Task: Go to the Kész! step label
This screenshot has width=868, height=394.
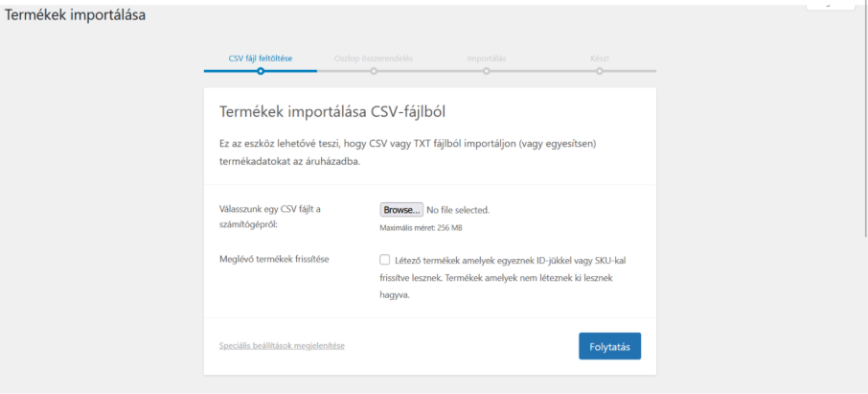Action: (x=600, y=58)
